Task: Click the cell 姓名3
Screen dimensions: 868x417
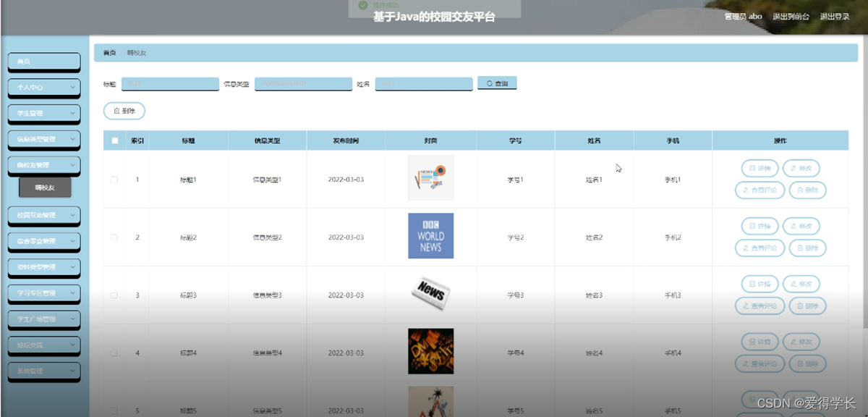Action: click(x=594, y=295)
